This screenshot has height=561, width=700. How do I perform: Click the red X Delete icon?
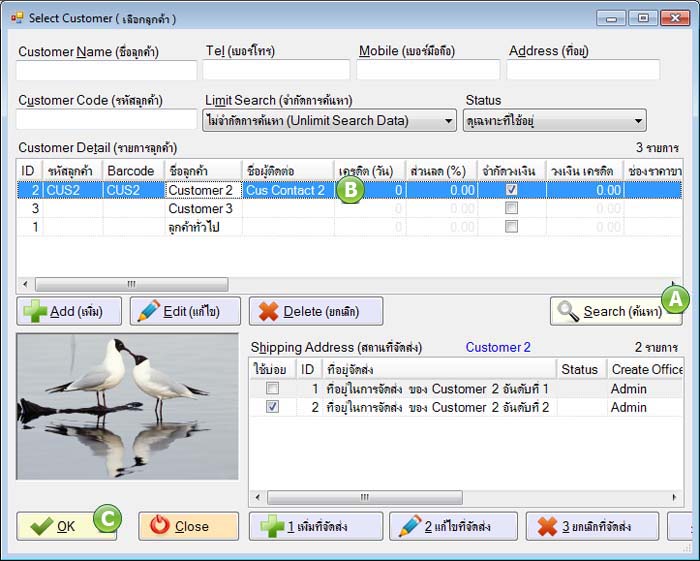[x=268, y=311]
